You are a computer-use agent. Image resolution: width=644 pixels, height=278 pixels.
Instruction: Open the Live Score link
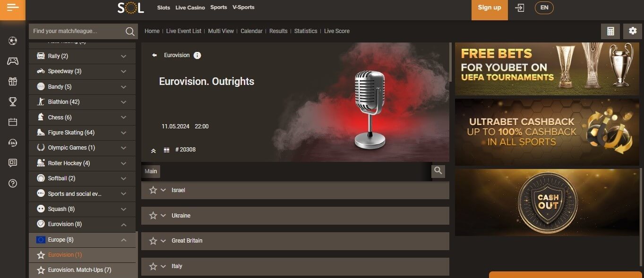pyautogui.click(x=337, y=31)
